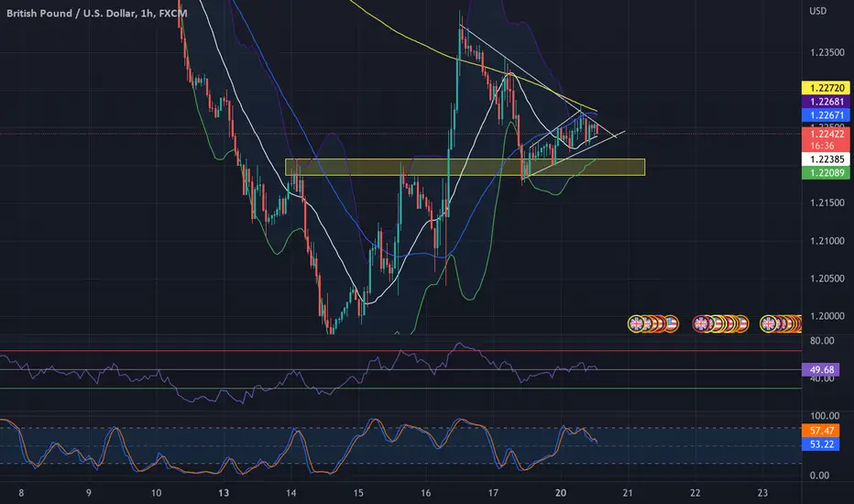The width and height of the screenshot is (854, 504).
Task: Select the yellow support zone rectangle
Action: coord(465,168)
